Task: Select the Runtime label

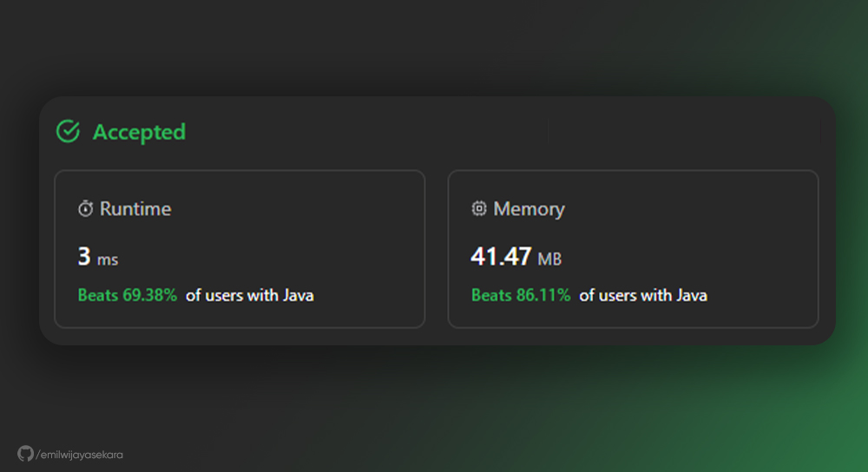Action: 135,208
